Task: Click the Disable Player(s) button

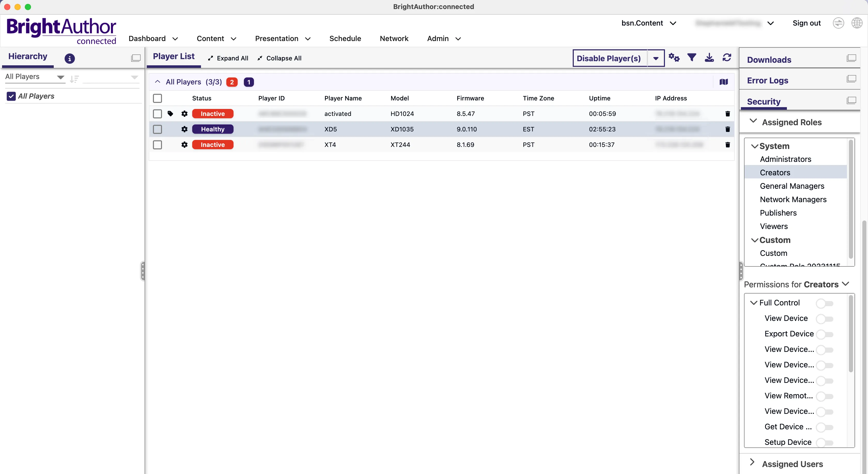Action: click(609, 58)
